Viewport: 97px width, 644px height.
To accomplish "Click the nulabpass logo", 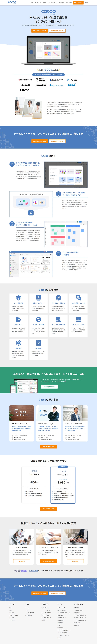I will click(20, 571).
